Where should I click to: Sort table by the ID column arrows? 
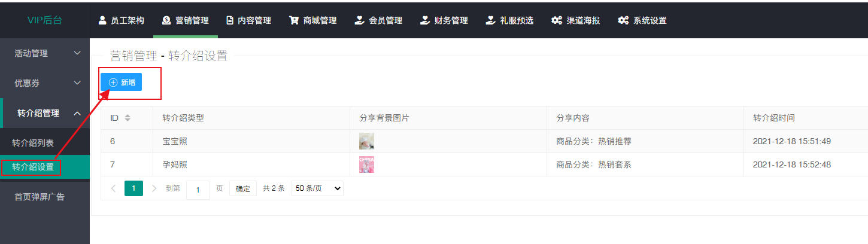point(128,118)
